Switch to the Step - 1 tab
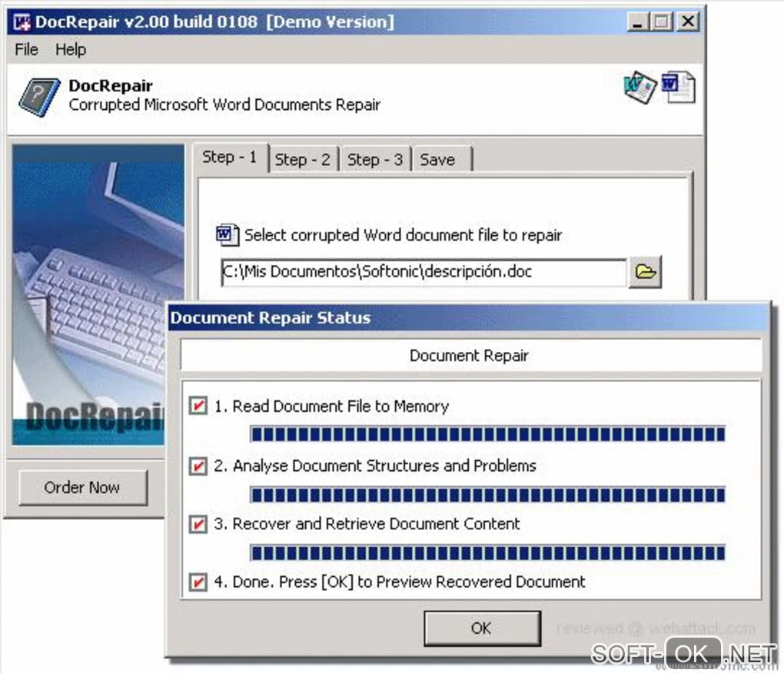The image size is (784, 673). (x=230, y=157)
